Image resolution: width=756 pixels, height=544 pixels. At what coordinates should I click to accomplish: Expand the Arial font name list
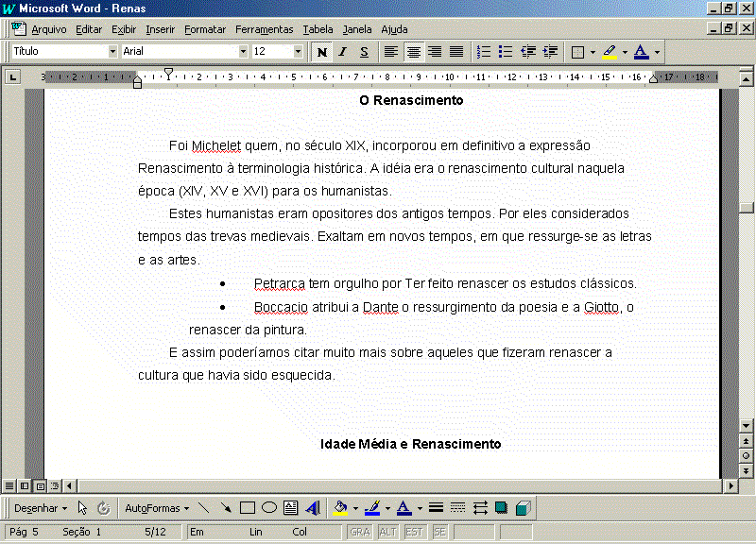pyautogui.click(x=243, y=51)
